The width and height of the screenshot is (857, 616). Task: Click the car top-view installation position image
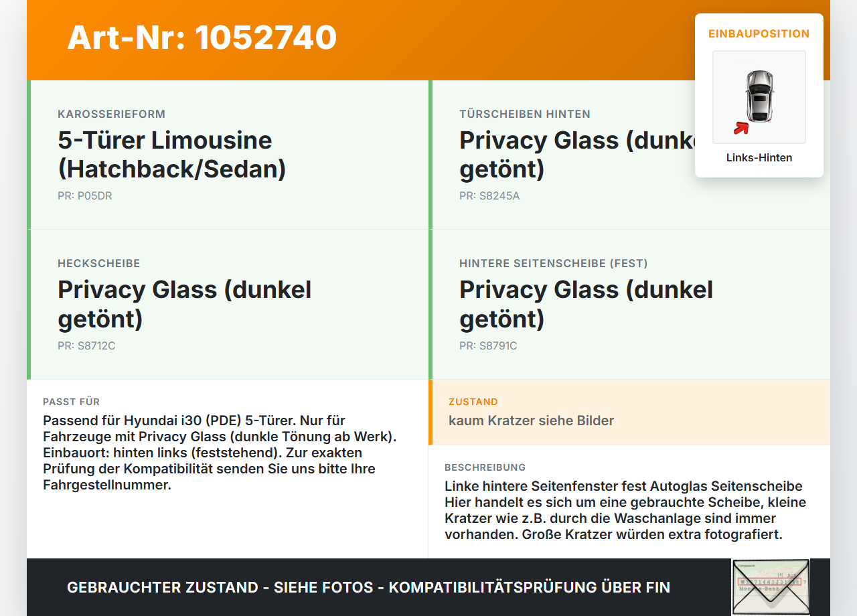(x=759, y=97)
